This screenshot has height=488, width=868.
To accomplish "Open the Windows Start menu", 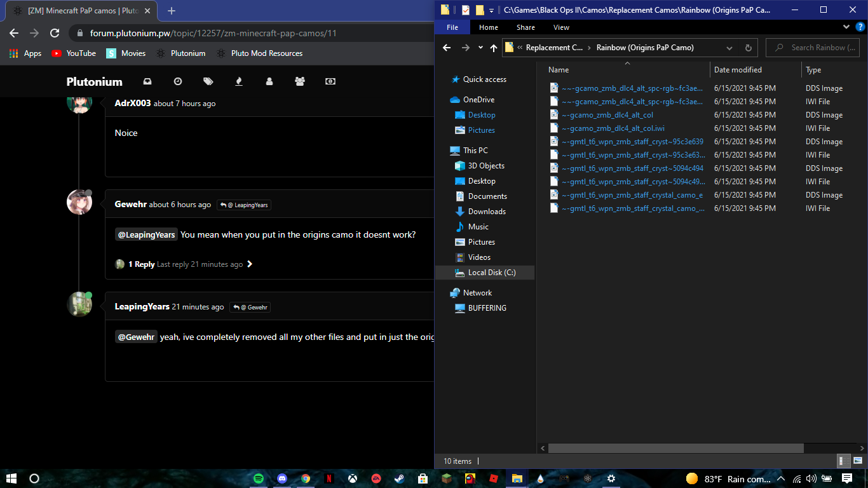I will [11, 478].
